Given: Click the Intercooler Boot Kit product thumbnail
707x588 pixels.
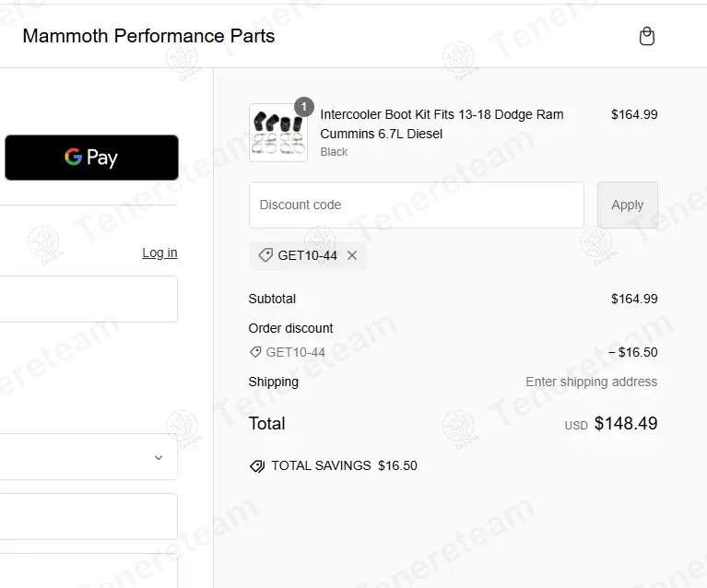Looking at the screenshot, I should tap(277, 134).
